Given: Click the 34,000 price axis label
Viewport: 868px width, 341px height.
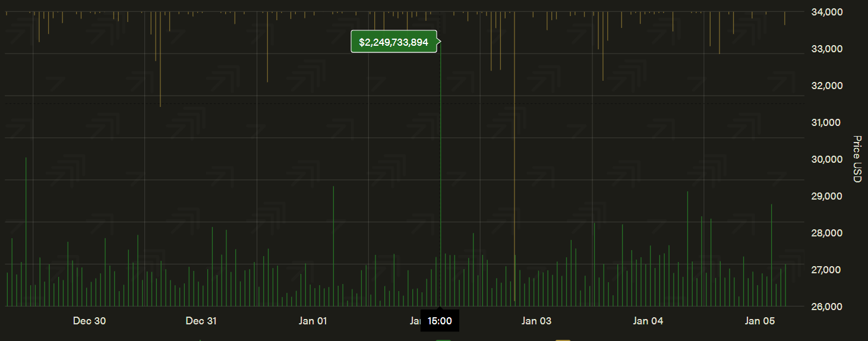Looking at the screenshot, I should point(826,12).
